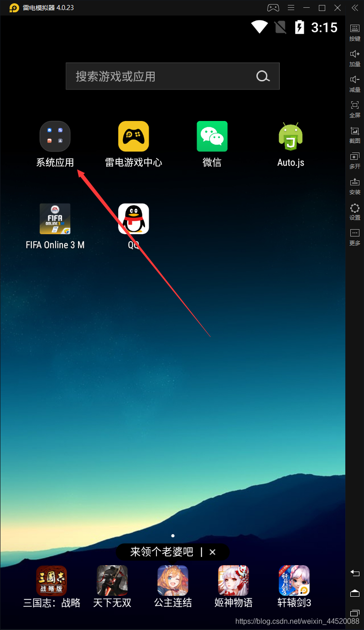The height and width of the screenshot is (630, 364).
Task: Open emulator 设置 settings
Action: (355, 212)
